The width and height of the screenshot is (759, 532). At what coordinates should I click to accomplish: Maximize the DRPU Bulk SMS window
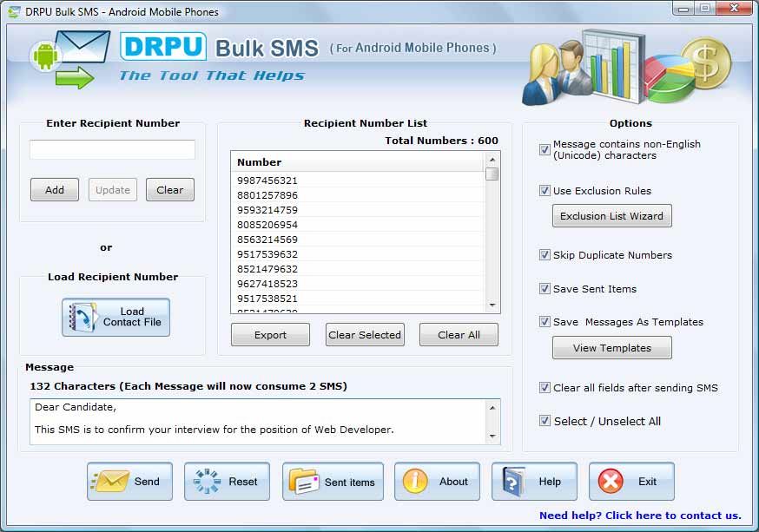tap(705, 8)
